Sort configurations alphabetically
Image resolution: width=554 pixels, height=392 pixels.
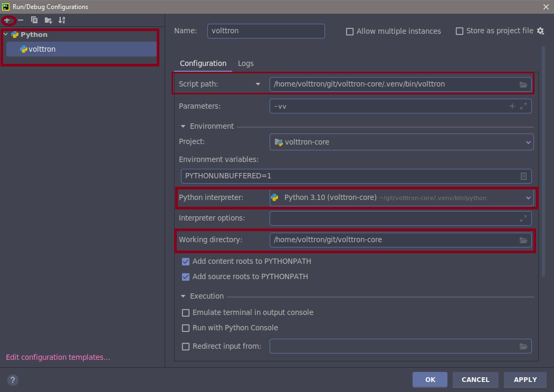point(62,20)
